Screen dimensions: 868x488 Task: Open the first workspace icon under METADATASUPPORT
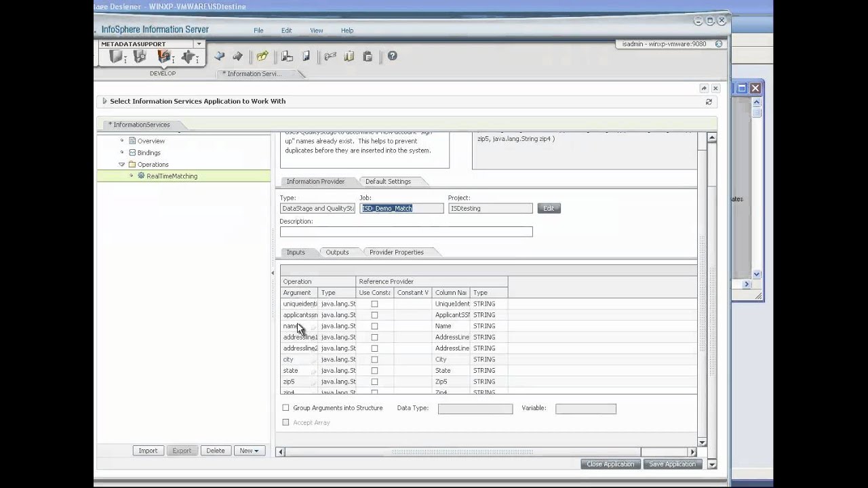[117, 57]
